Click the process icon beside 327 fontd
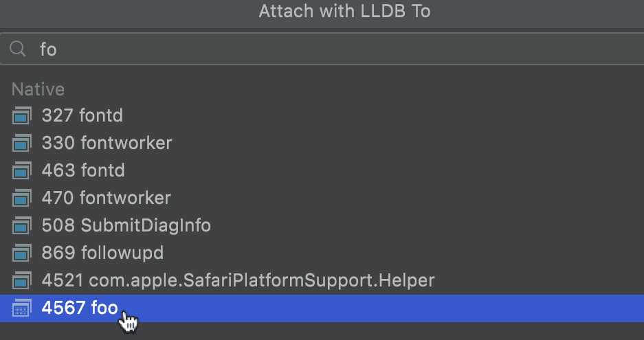Image resolution: width=644 pixels, height=340 pixels. (x=22, y=116)
